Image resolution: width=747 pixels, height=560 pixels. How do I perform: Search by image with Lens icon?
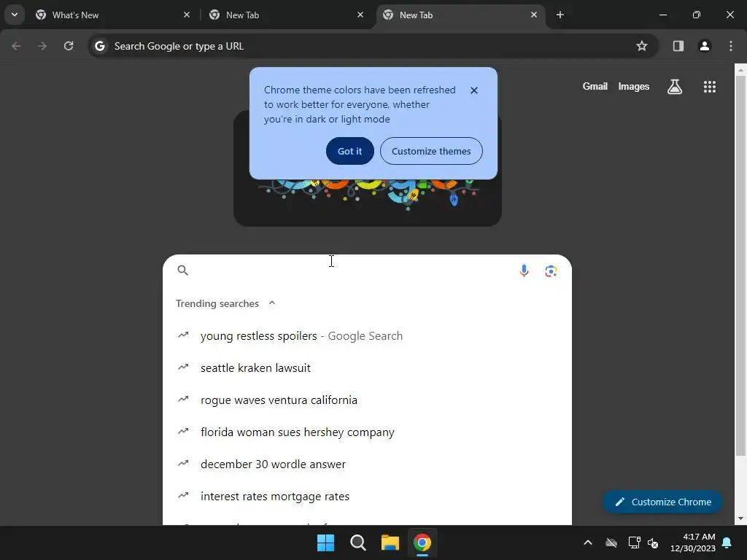pyautogui.click(x=551, y=271)
